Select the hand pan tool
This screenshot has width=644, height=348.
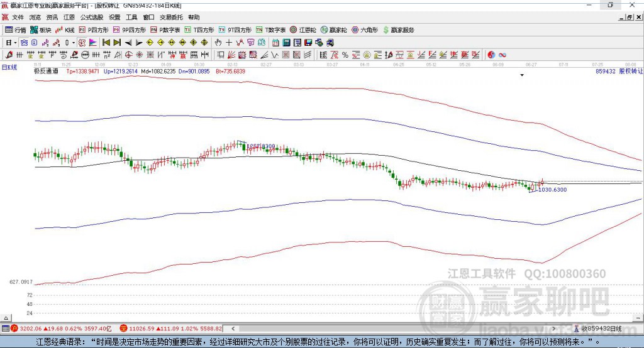[x=218, y=43]
